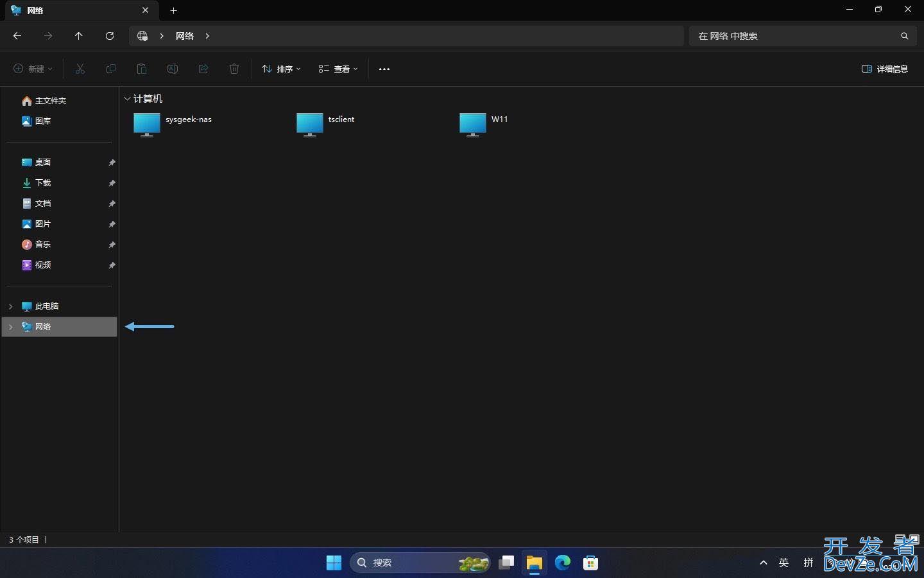The height and width of the screenshot is (578, 924).
Task: Click the taskbar 搜索 search box
Action: pyautogui.click(x=420, y=563)
